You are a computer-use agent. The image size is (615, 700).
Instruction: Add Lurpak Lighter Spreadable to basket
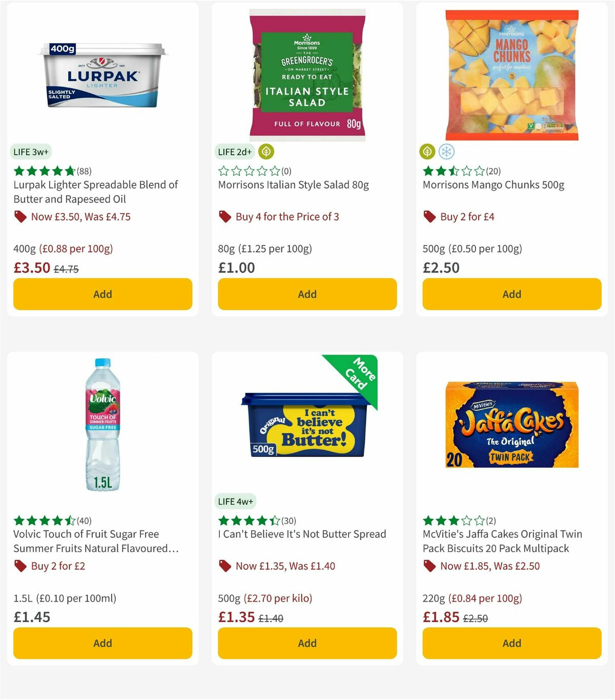[102, 294]
